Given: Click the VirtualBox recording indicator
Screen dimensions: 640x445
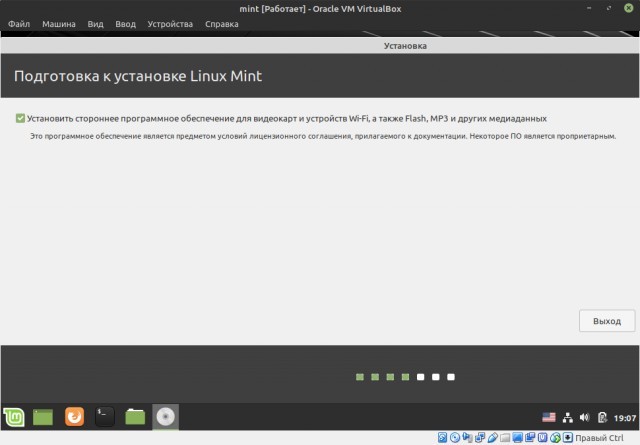Looking at the screenshot, I should [x=530, y=438].
